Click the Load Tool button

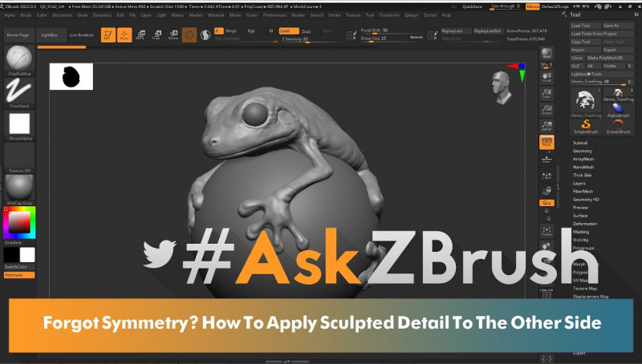click(585, 26)
